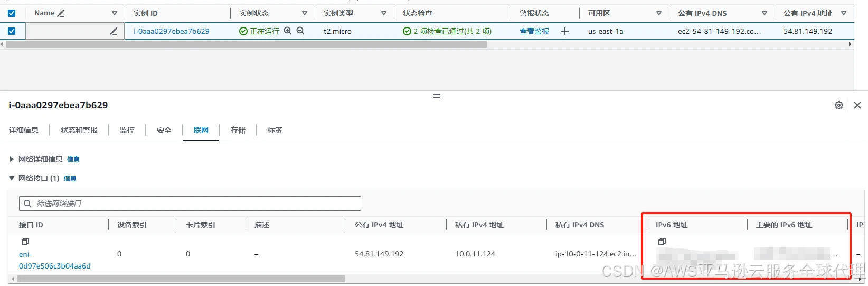Click the us-east-1a availability zone cell

(606, 31)
